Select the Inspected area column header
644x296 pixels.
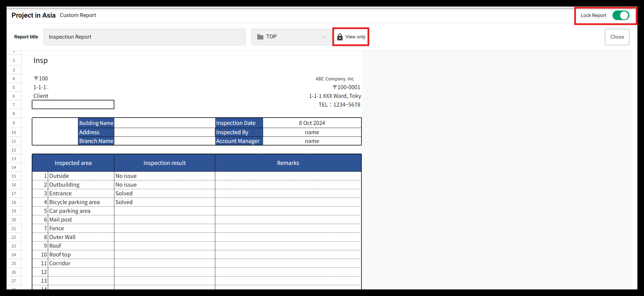pyautogui.click(x=73, y=163)
